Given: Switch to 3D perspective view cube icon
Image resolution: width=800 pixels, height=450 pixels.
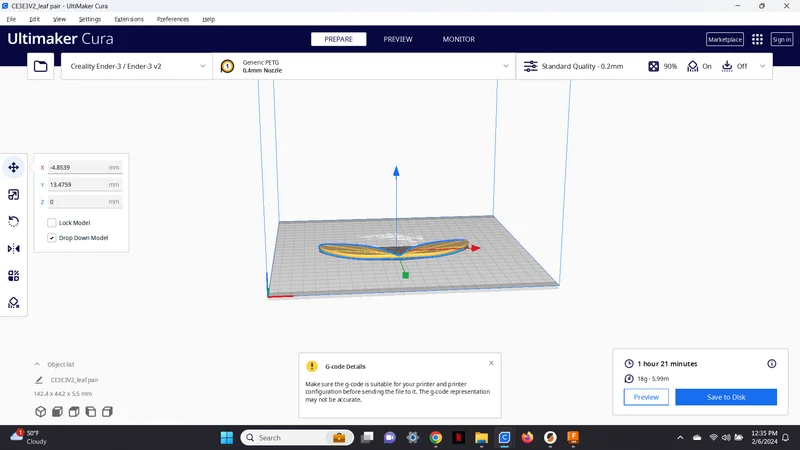Looking at the screenshot, I should (x=41, y=411).
